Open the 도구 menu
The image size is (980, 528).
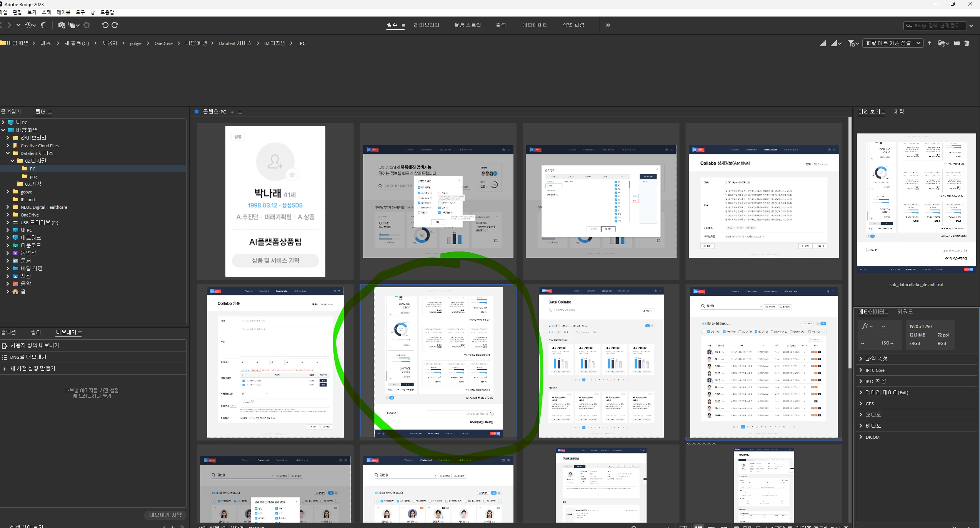[x=80, y=12]
